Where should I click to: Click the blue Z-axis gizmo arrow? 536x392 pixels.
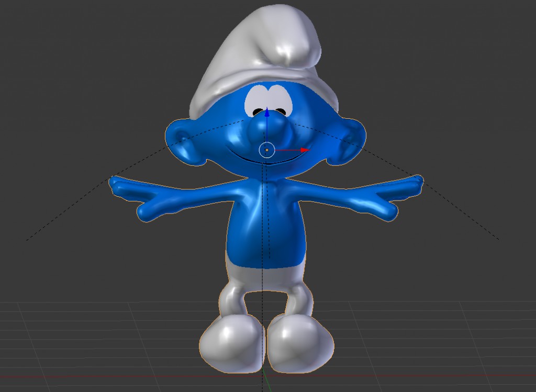(x=267, y=113)
